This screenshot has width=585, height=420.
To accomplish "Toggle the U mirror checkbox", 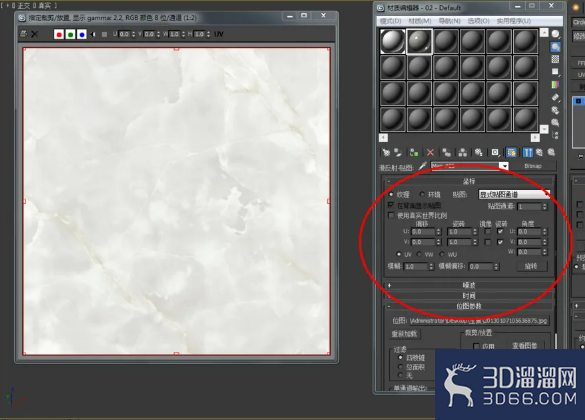I will pos(488,232).
